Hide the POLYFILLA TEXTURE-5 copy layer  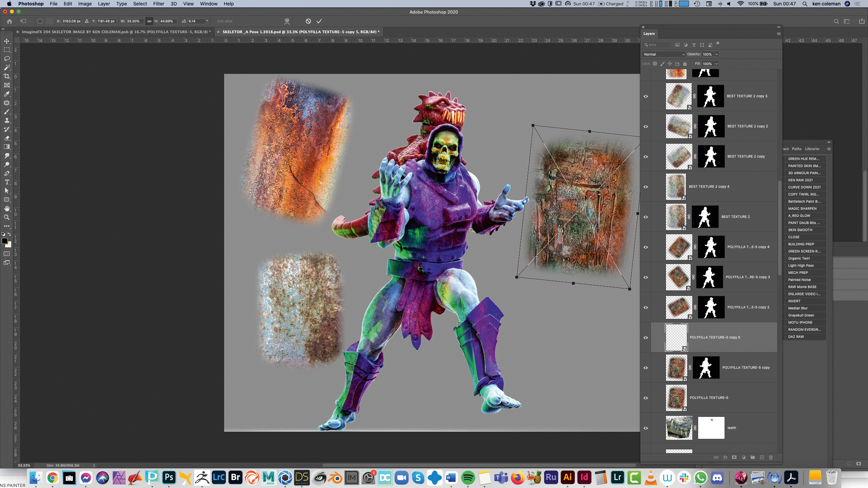[x=646, y=368]
